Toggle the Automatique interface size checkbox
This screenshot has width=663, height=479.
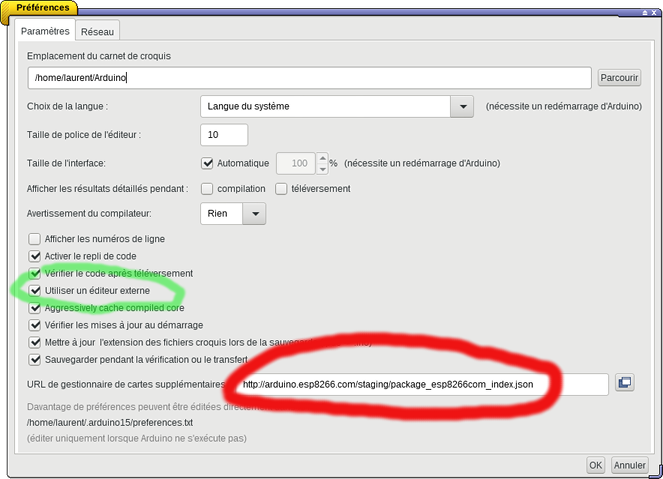(x=208, y=163)
